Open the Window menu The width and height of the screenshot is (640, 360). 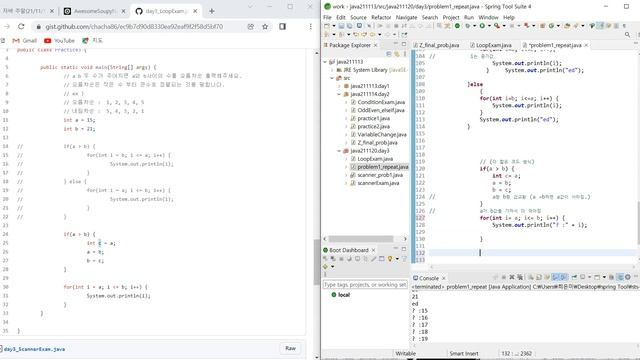click(488, 18)
